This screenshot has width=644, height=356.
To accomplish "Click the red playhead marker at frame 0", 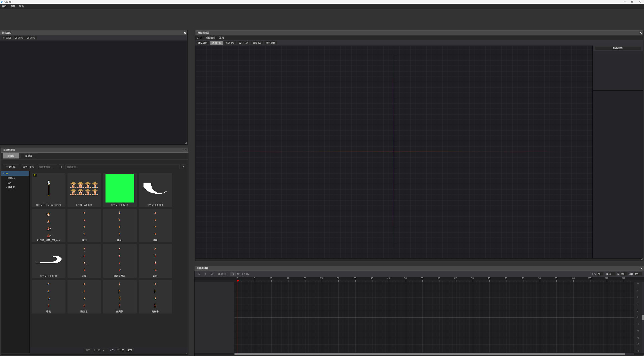I will (238, 281).
